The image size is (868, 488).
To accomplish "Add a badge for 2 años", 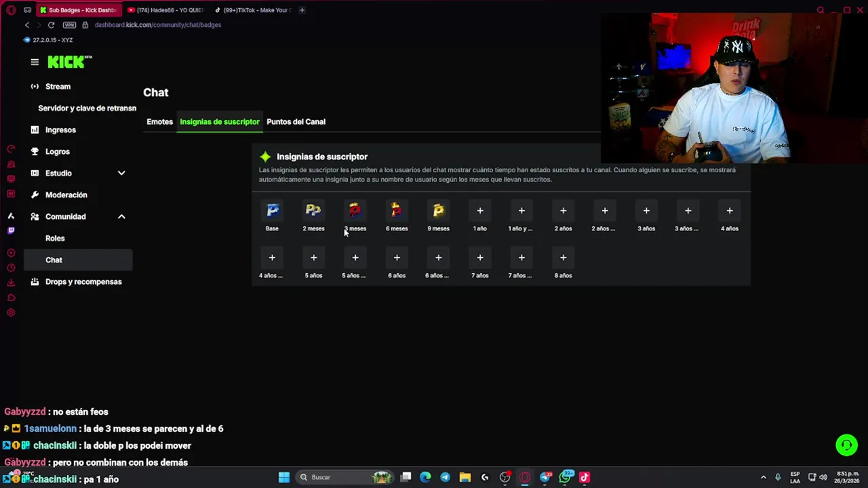I will 563,211.
